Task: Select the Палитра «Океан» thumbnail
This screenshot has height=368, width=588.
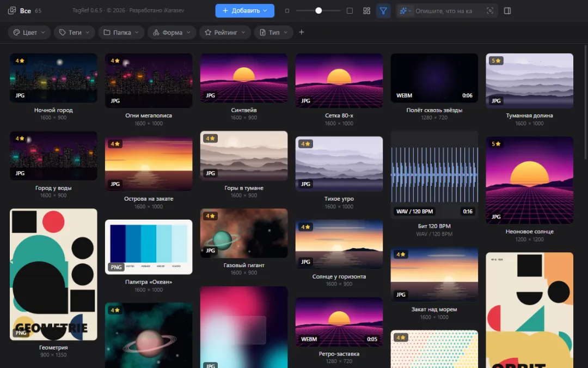Action: (x=149, y=247)
